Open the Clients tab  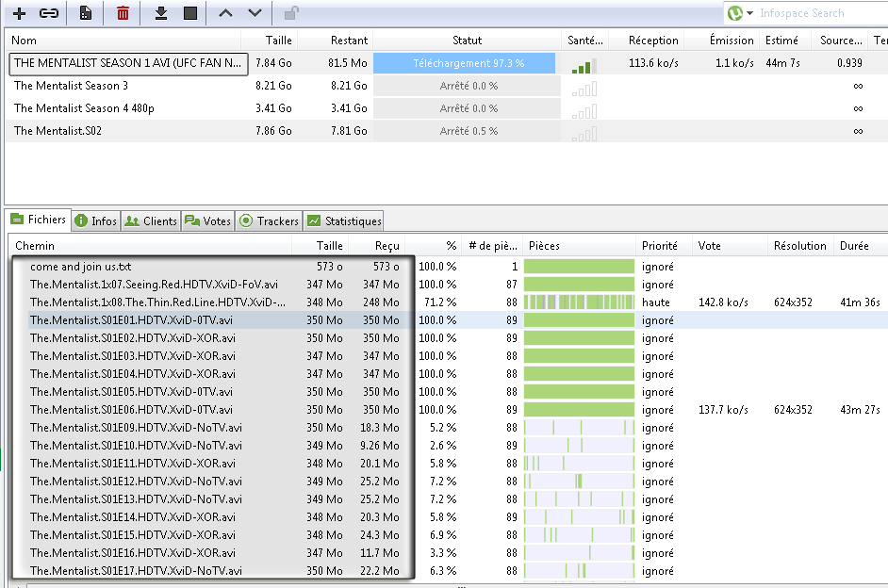pyautogui.click(x=151, y=221)
